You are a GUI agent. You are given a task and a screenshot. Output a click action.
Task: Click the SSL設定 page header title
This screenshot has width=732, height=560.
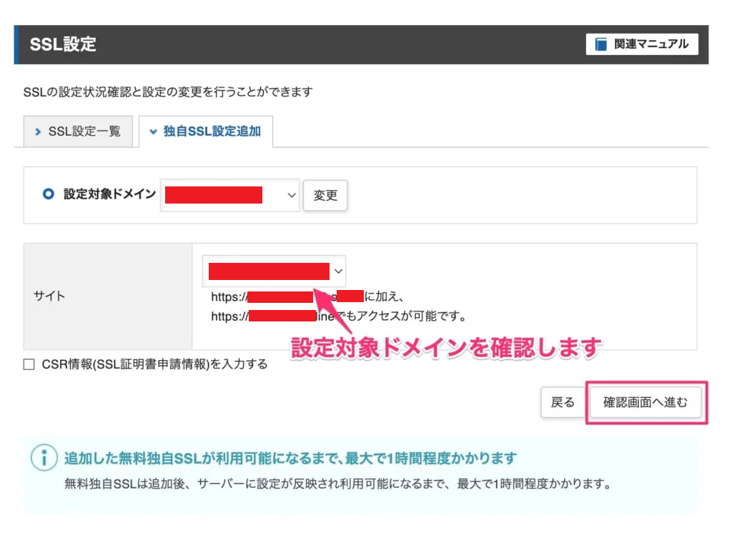click(63, 44)
